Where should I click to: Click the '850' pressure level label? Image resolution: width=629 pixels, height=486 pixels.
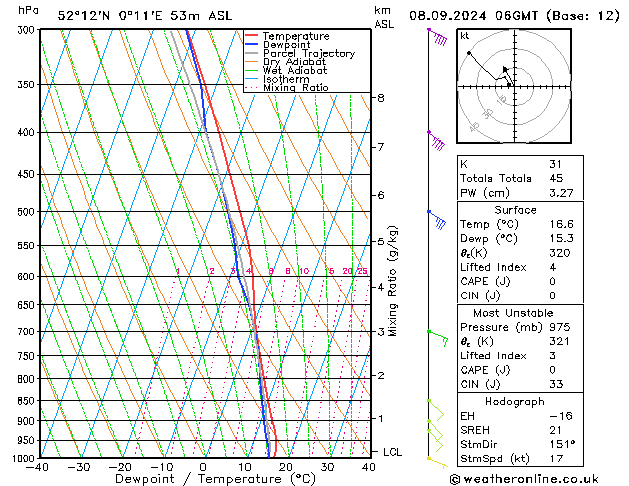[x=28, y=401]
